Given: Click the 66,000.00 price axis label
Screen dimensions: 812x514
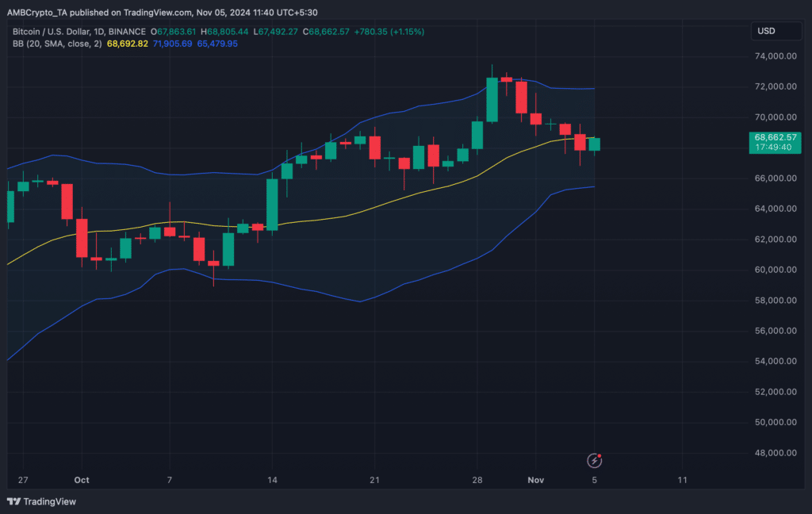Looking at the screenshot, I should pos(776,178).
